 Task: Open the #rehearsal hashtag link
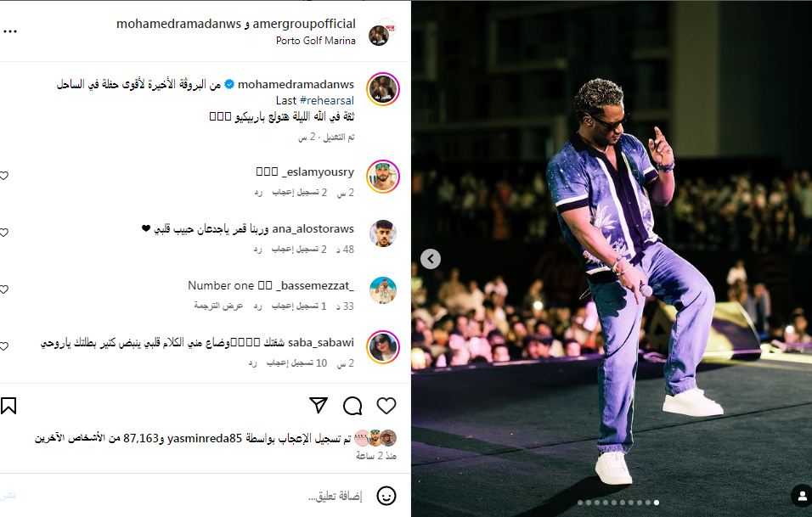click(327, 100)
